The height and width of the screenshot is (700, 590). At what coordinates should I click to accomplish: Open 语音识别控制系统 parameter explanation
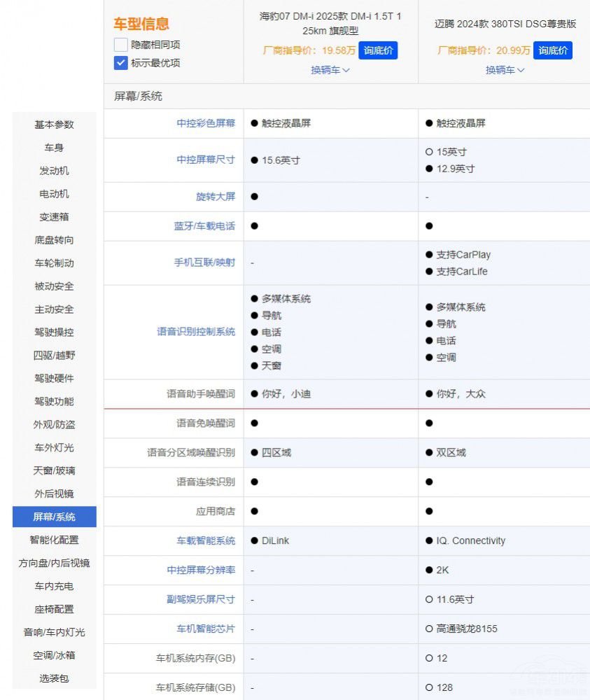[x=196, y=332]
